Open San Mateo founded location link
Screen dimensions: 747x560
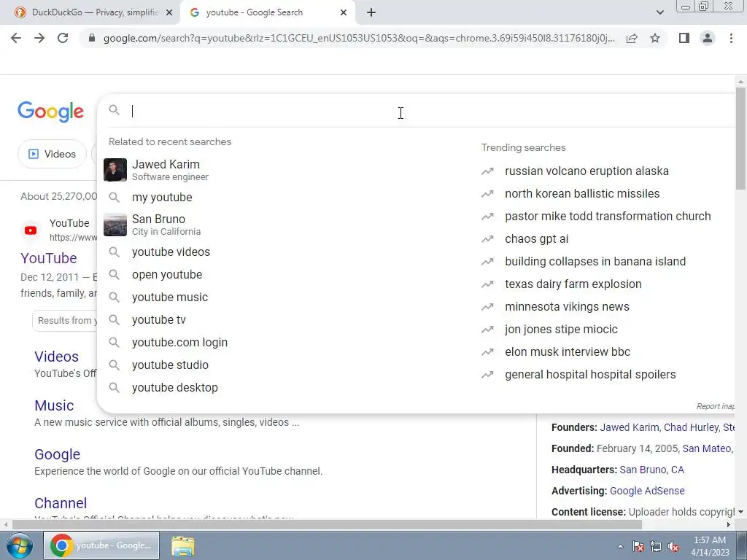pos(706,448)
